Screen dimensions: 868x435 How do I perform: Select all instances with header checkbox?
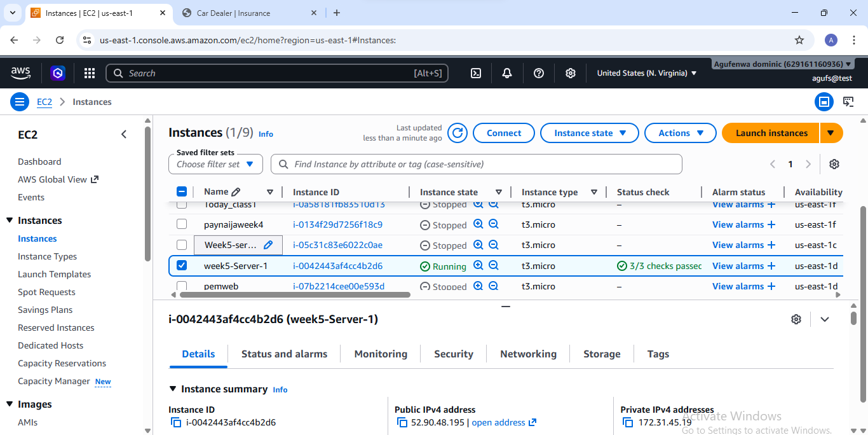[x=182, y=191]
